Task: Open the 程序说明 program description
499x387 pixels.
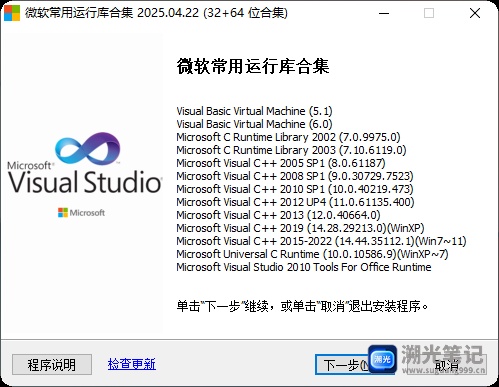Action: tap(52, 364)
